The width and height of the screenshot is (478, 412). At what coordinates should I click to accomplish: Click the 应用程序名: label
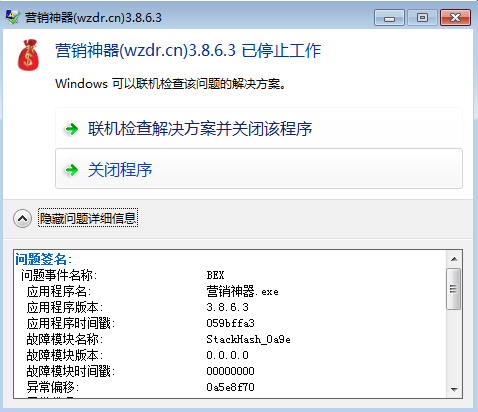(x=59, y=292)
